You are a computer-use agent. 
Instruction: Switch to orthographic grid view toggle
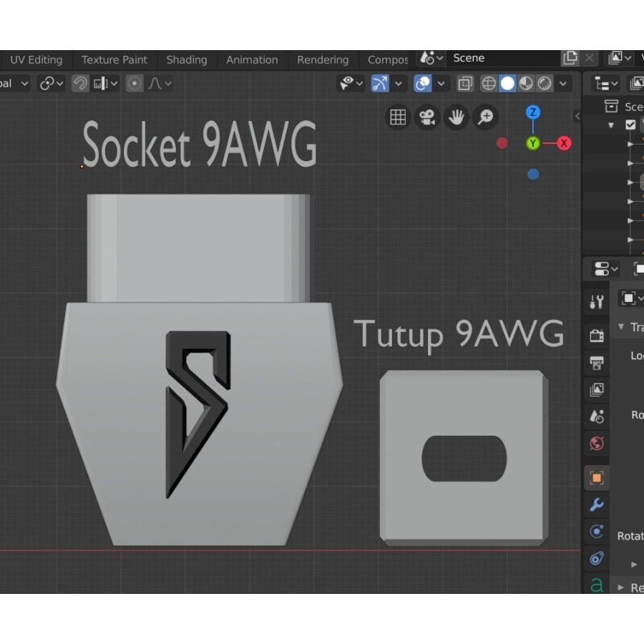pyautogui.click(x=399, y=117)
